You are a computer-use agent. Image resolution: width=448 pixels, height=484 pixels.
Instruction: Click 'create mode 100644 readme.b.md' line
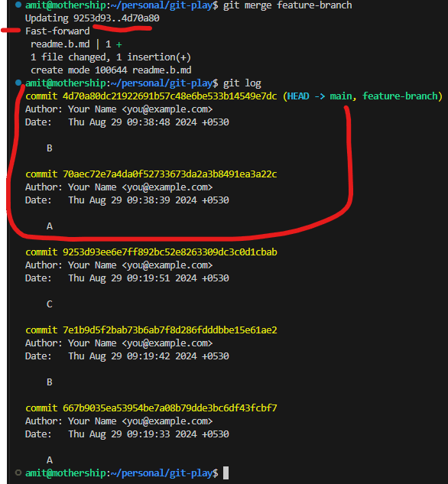pos(111,70)
